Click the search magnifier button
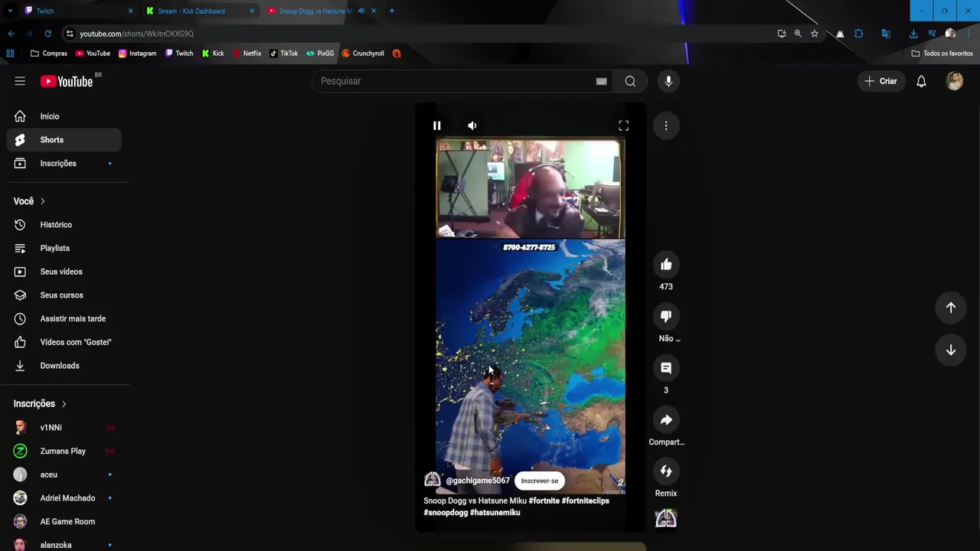Image resolution: width=980 pixels, height=551 pixels. 630,81
